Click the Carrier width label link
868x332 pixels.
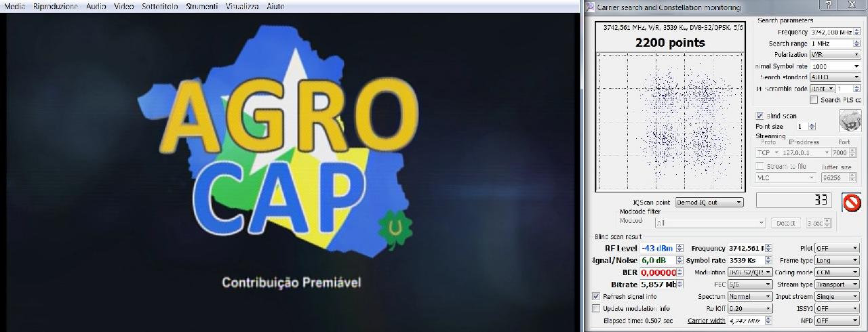click(706, 320)
